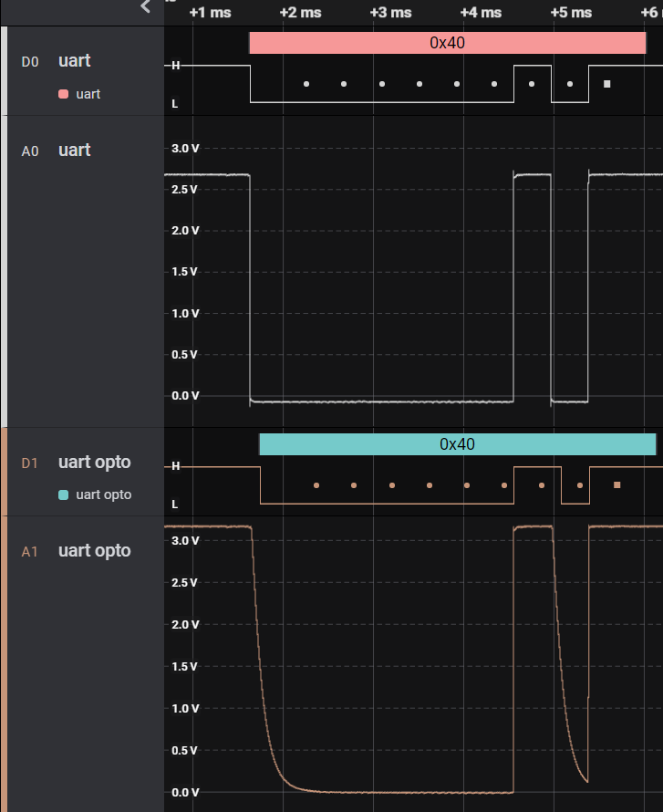
Task: Click the teal 0x40 decoded data bubble
Action: coord(458,443)
